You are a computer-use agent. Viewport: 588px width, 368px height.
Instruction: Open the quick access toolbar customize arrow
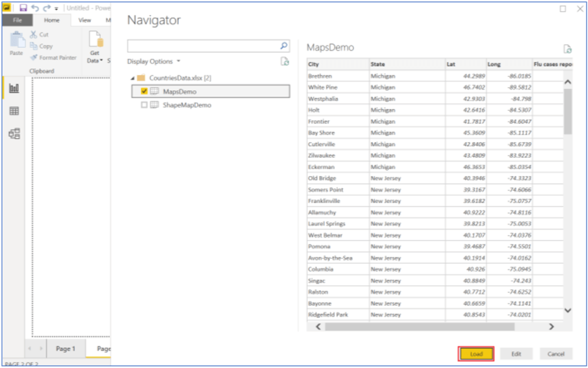click(x=57, y=8)
